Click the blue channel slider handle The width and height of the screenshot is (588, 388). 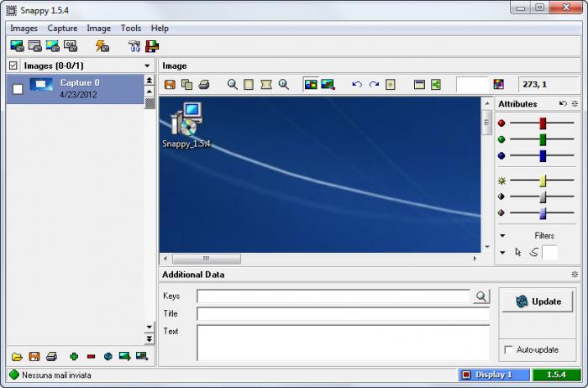[x=543, y=156]
